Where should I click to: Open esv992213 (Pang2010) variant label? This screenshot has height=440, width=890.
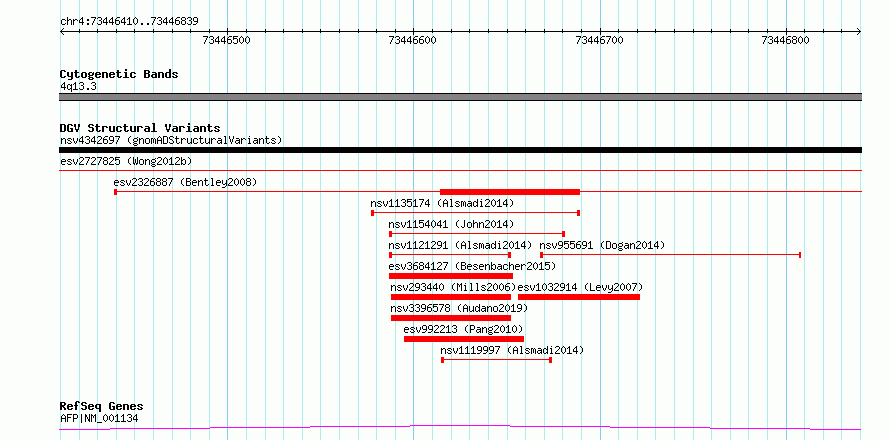(x=463, y=329)
